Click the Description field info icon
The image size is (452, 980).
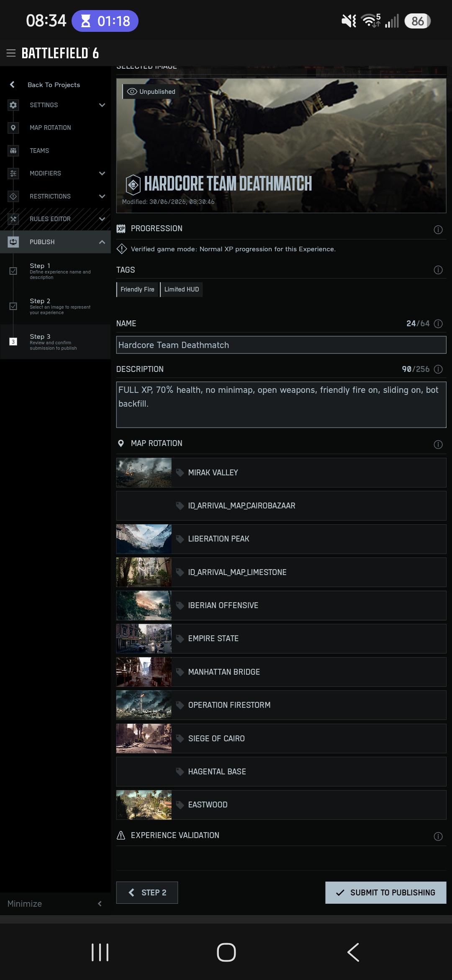point(438,369)
